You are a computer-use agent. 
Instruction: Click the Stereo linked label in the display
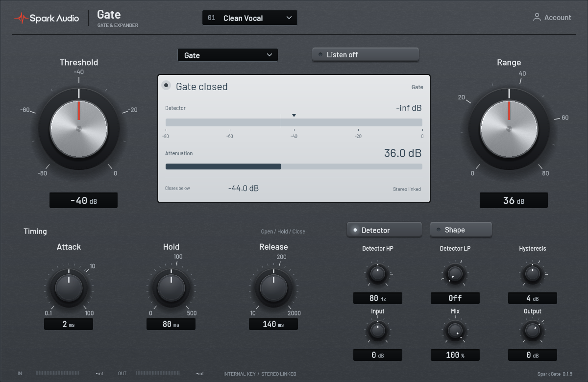(407, 189)
